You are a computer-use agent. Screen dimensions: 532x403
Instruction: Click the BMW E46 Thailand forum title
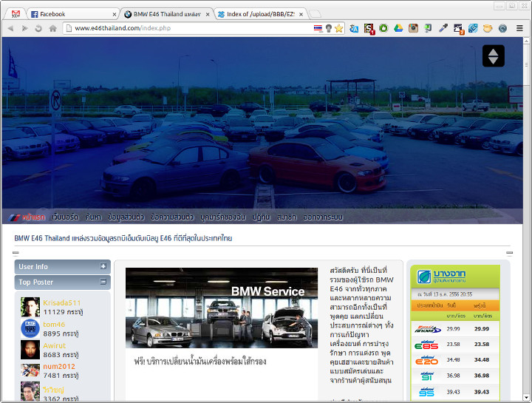(123, 238)
